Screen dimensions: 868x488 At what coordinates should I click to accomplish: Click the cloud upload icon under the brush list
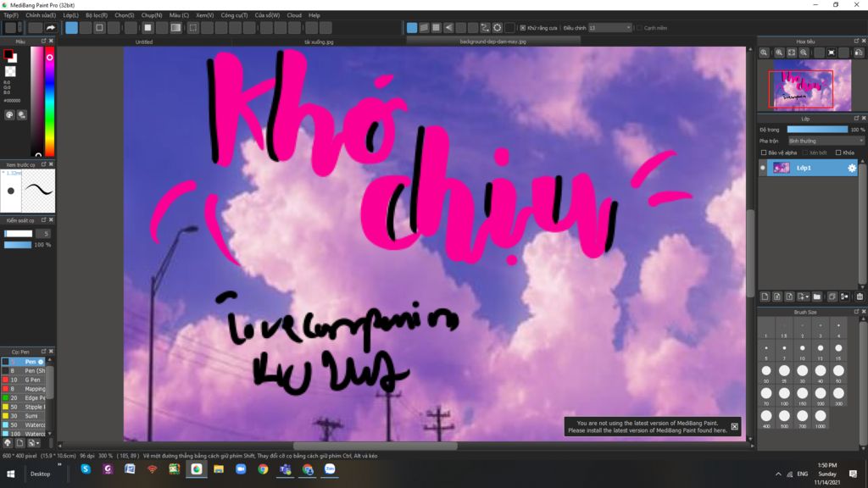tap(8, 443)
